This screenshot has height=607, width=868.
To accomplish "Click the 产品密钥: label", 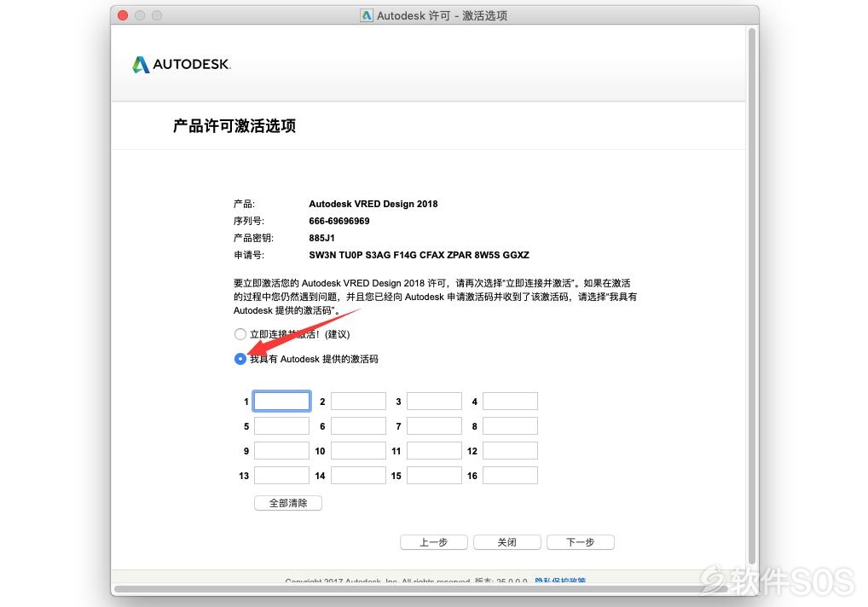I will (253, 239).
